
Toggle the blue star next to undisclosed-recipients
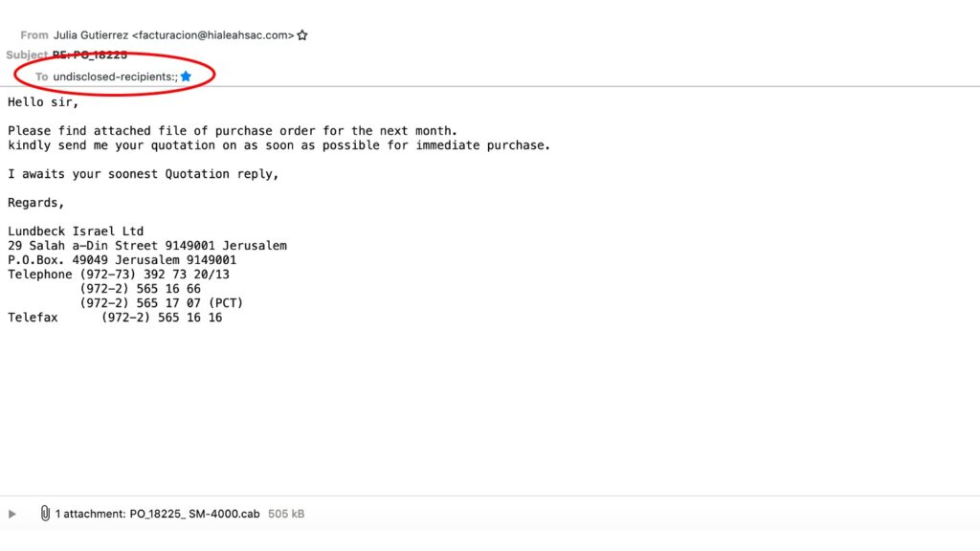tap(186, 77)
